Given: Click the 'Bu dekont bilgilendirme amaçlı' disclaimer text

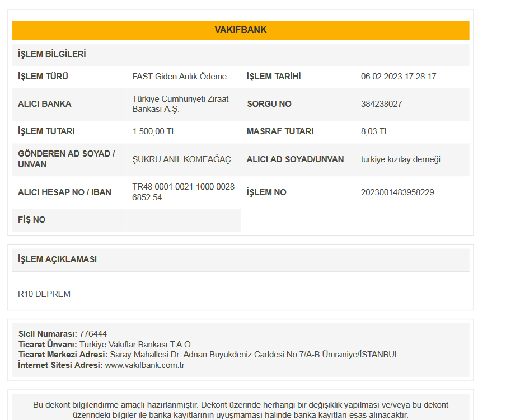Looking at the screenshot, I should (x=241, y=410).
